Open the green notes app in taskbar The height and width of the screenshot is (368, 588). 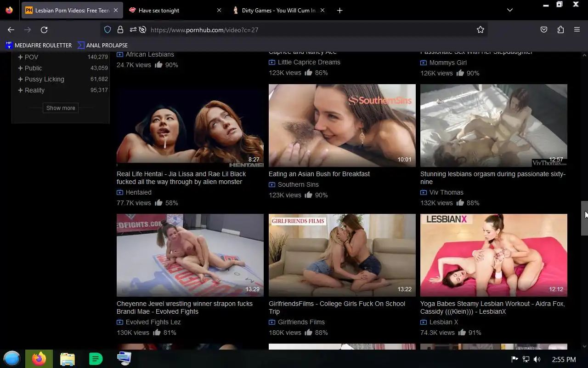pos(96,359)
